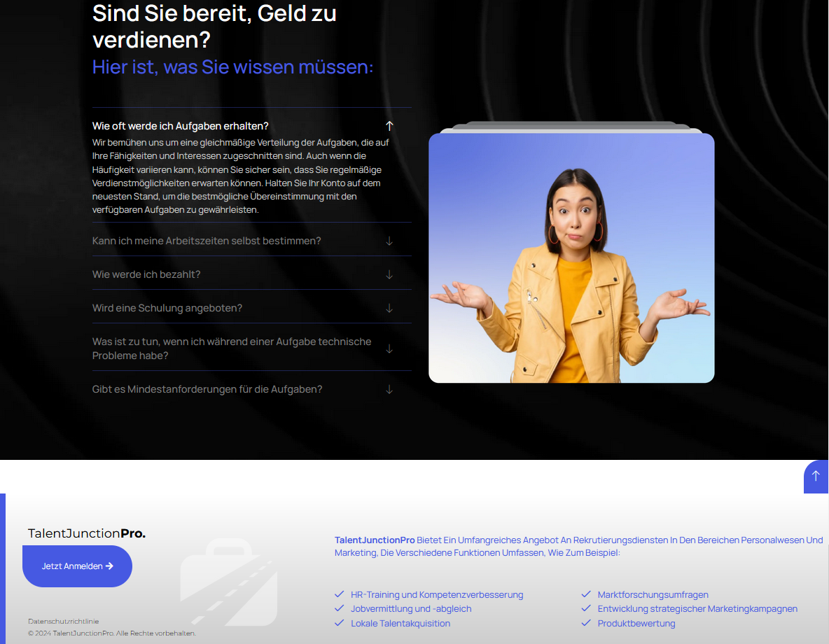829x644 pixels.
Task: Click the arrow icon inside 'Jetzt Anmelden'
Action: [109, 566]
